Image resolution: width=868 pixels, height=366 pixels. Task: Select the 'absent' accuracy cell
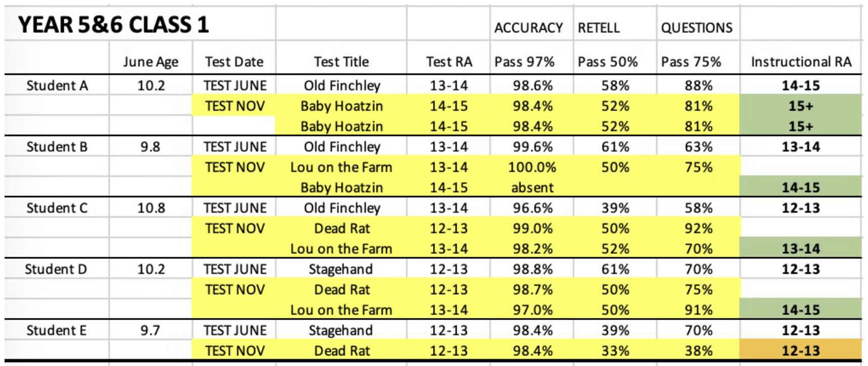pos(532,188)
